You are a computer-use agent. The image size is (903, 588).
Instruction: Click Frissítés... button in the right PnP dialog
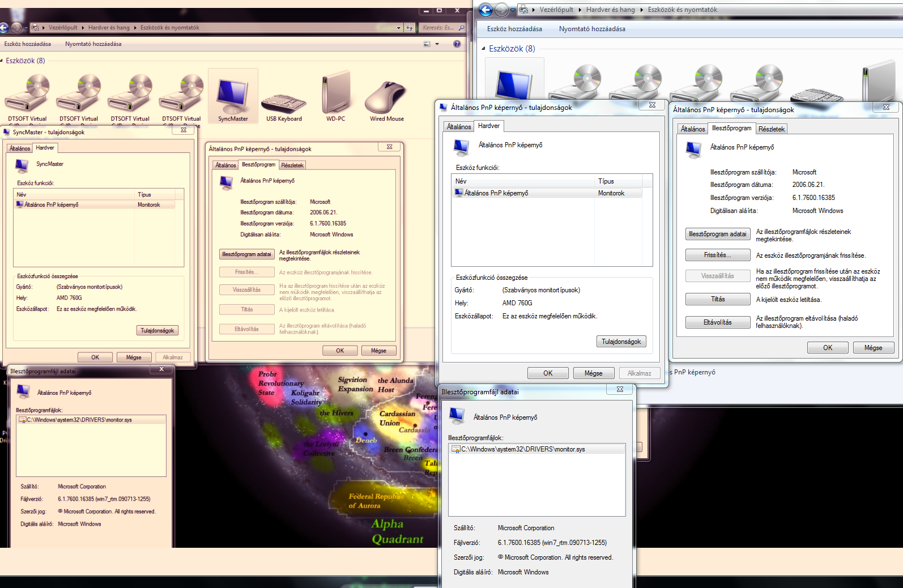point(718,255)
